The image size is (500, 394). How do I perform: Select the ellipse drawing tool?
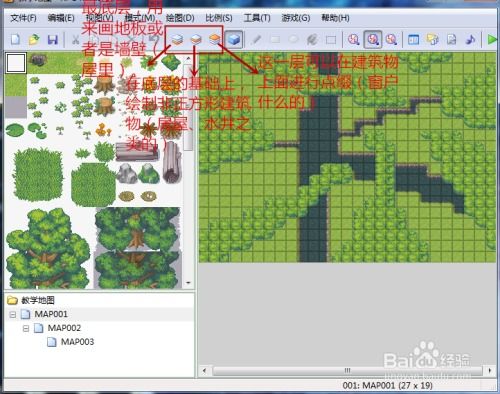(293, 40)
